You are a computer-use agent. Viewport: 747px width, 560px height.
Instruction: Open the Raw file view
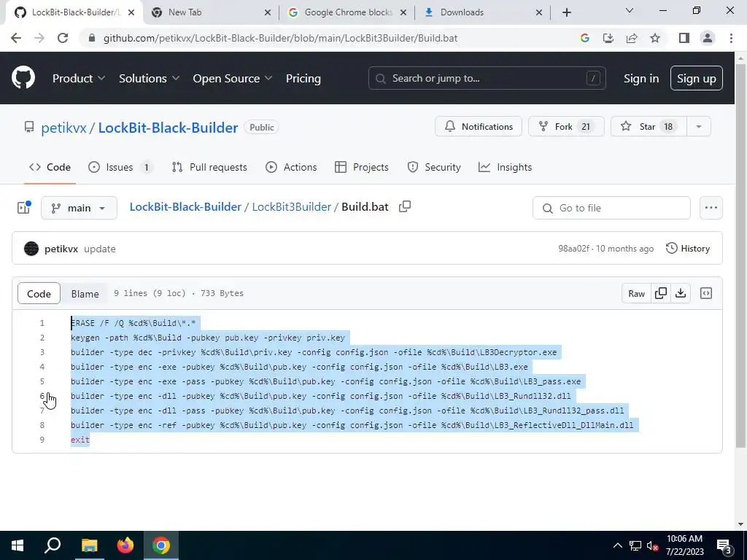(636, 293)
